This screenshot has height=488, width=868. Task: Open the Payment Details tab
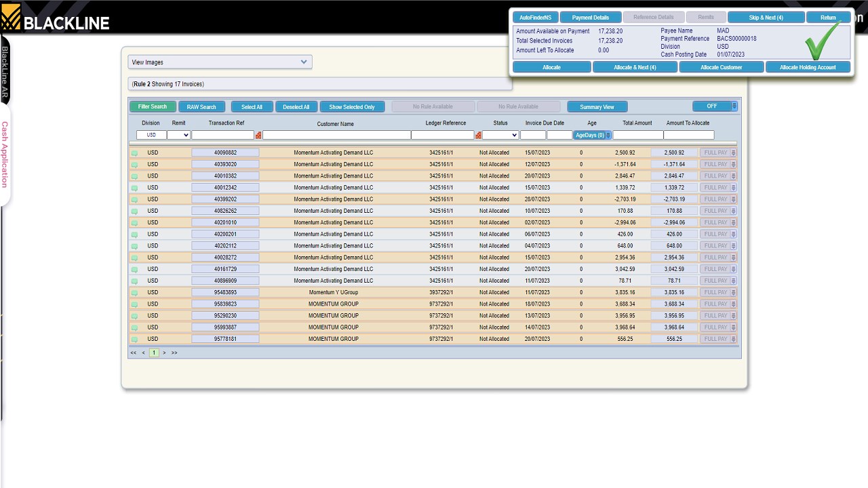[x=591, y=18]
